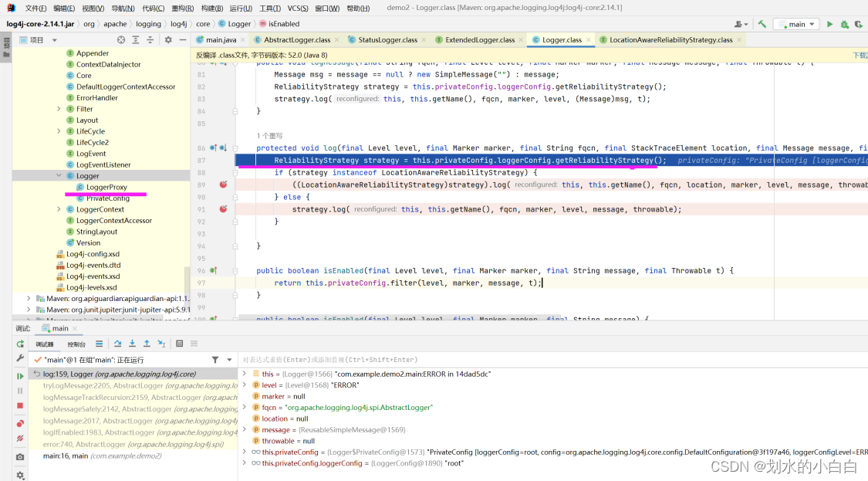This screenshot has width=868, height=481.
Task: Open the 项目 view selector dropdown
Action: pos(39,40)
